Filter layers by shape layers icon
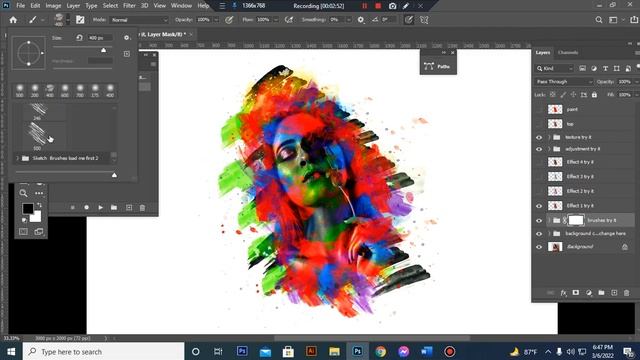The width and height of the screenshot is (640, 360). click(617, 69)
